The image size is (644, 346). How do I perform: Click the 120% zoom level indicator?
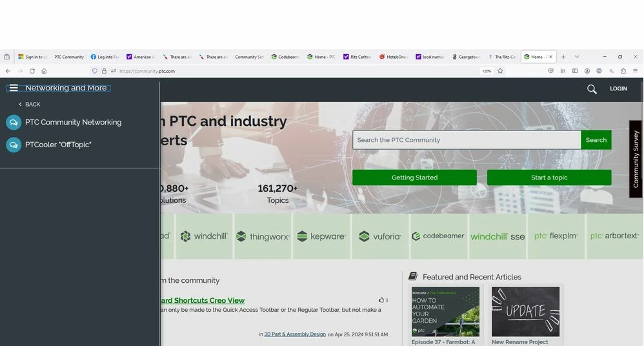pyautogui.click(x=487, y=70)
